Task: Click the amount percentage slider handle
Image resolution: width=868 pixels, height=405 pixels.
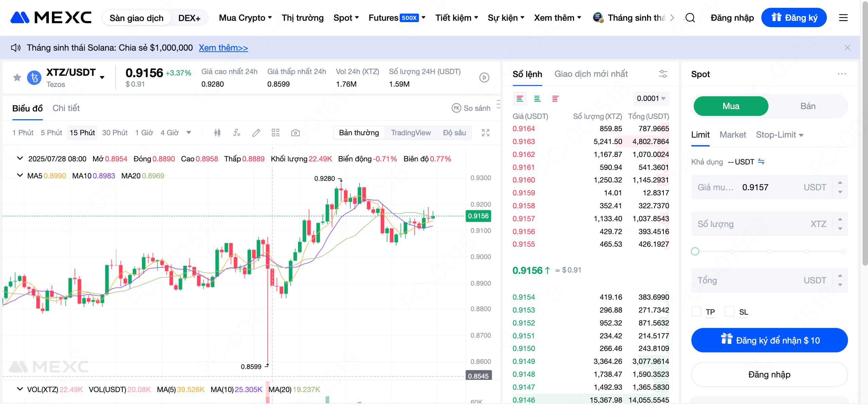Action: tap(695, 251)
